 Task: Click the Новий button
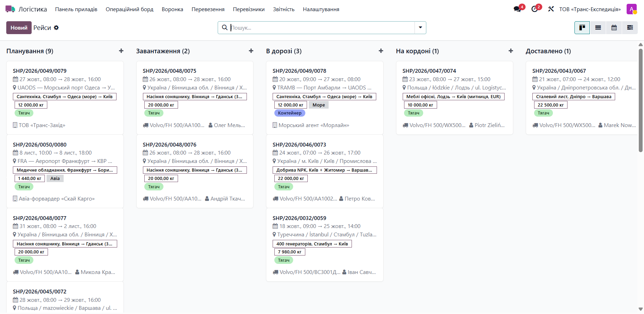tap(19, 28)
